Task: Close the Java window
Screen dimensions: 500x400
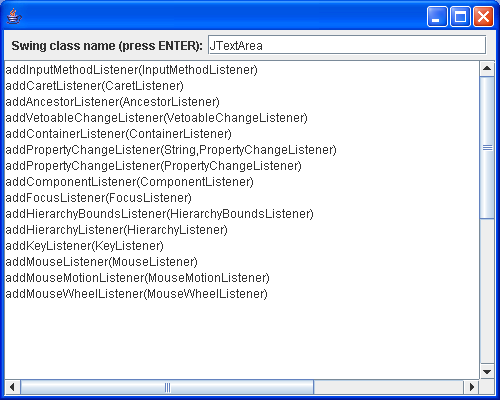Action: coord(483,16)
